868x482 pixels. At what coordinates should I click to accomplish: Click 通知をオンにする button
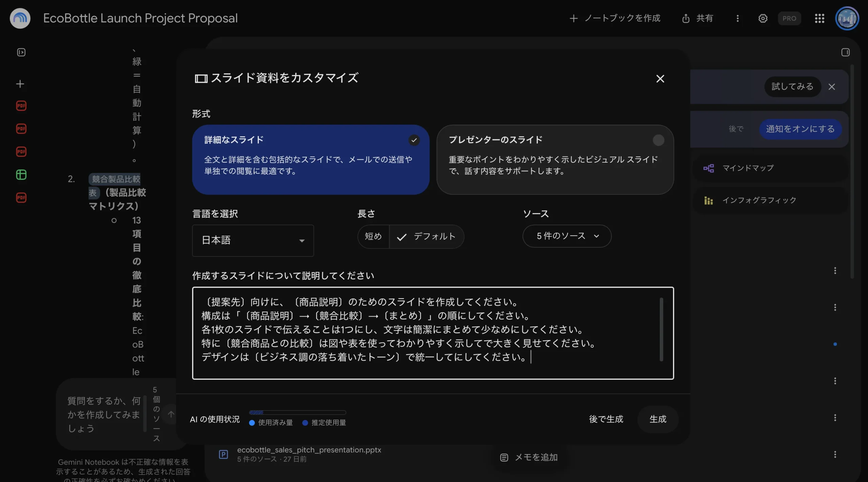tap(800, 129)
